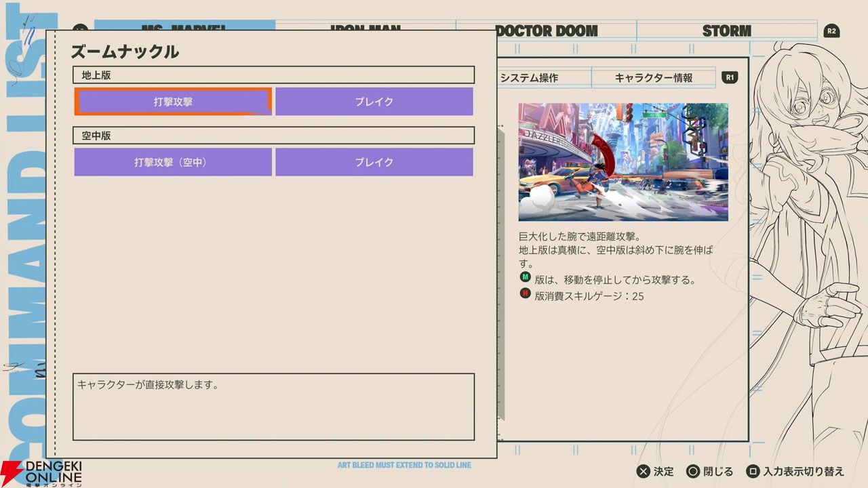Select the 打撃攻撃（空中）button

tap(173, 162)
